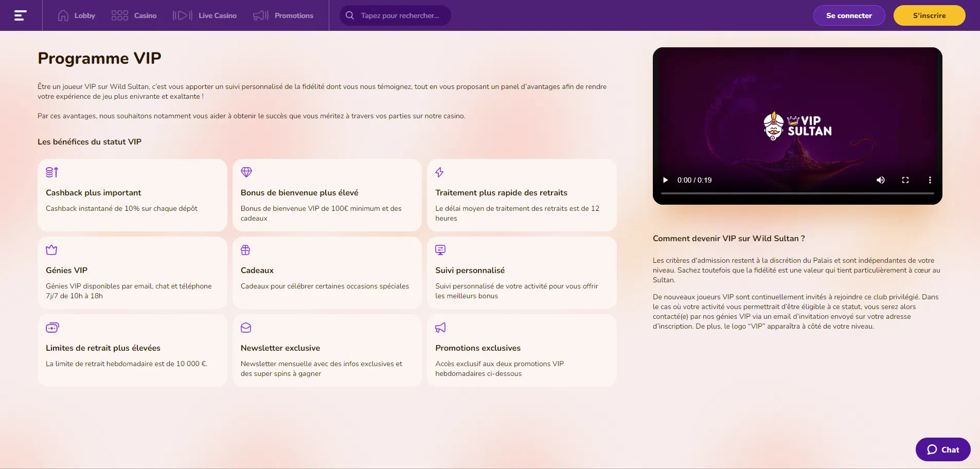Click Limites de retrait plus élevées title
This screenshot has height=469, width=980.
click(103, 348)
